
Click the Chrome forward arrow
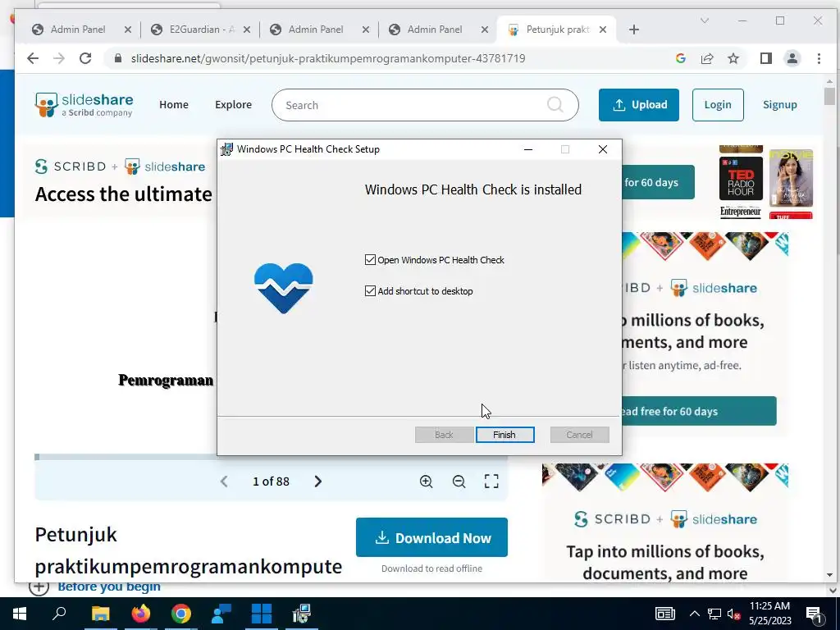pyautogui.click(x=59, y=58)
